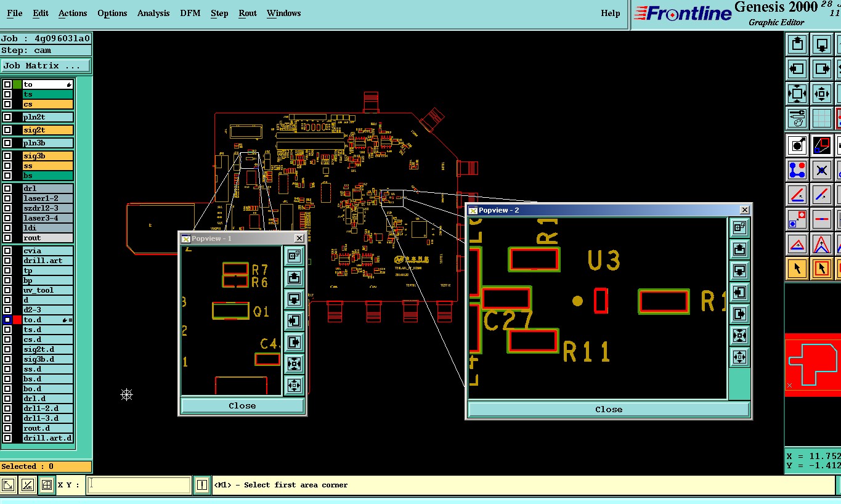Open the Step menu
The width and height of the screenshot is (841, 504).
(x=219, y=13)
